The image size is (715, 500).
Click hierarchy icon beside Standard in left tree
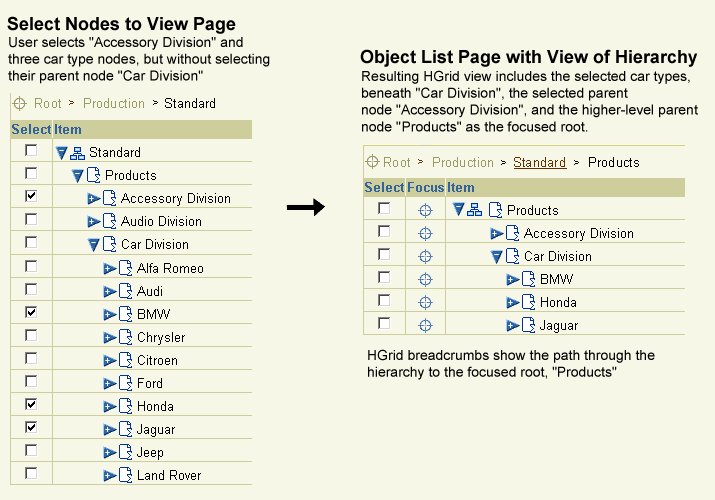click(77, 153)
